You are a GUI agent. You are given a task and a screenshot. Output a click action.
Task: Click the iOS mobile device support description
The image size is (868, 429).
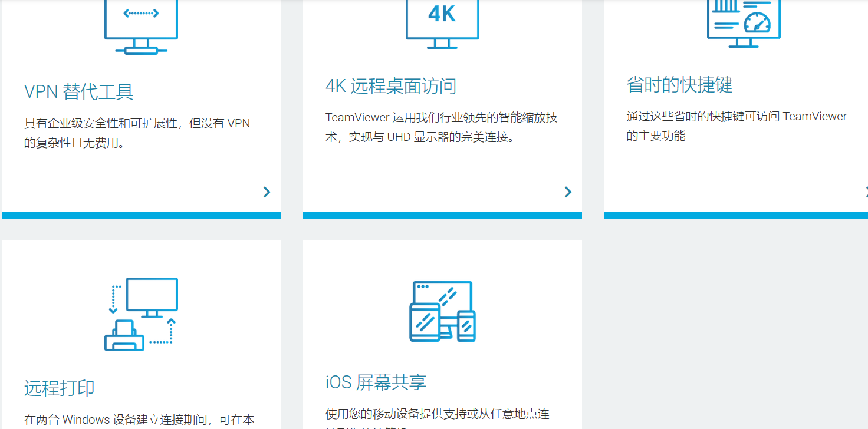(x=438, y=417)
